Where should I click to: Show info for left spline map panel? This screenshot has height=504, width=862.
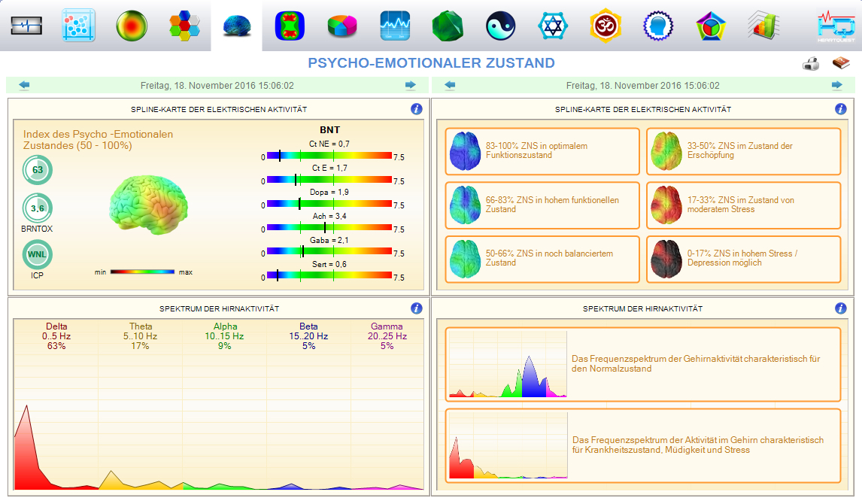(417, 109)
